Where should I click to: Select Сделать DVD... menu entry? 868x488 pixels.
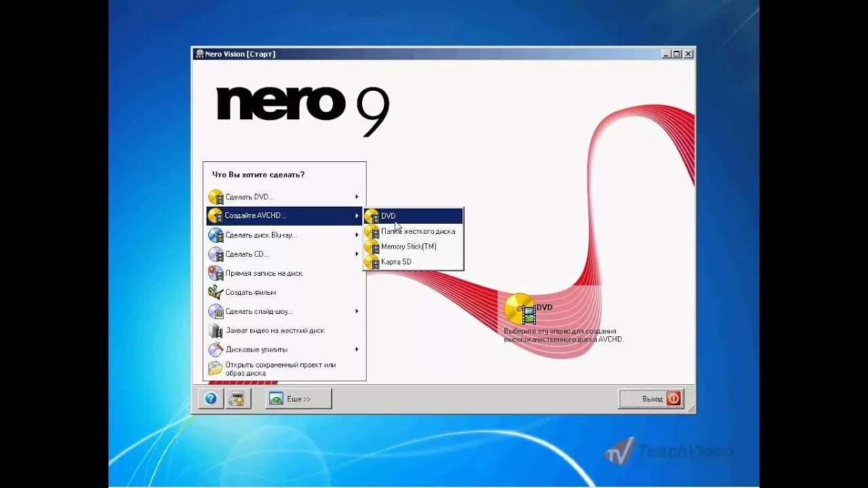click(x=284, y=197)
